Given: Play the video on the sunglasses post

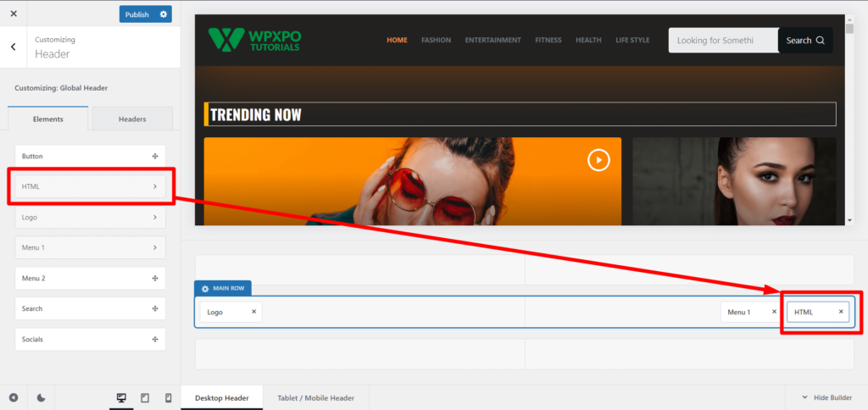Looking at the screenshot, I should pos(598,160).
